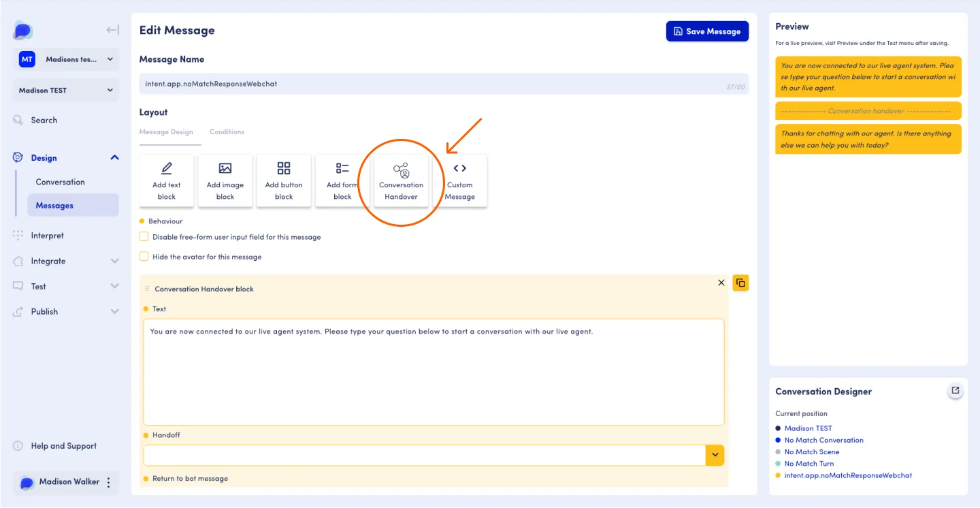Switch to the Conditions tab

pos(227,132)
